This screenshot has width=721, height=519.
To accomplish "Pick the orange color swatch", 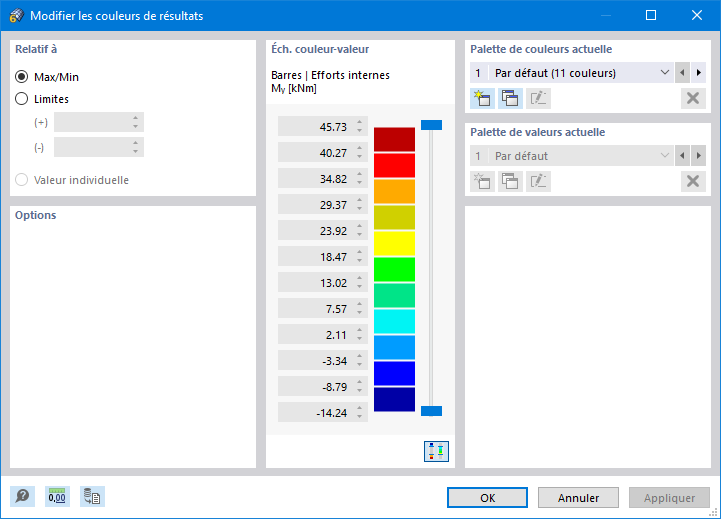I will (x=394, y=192).
